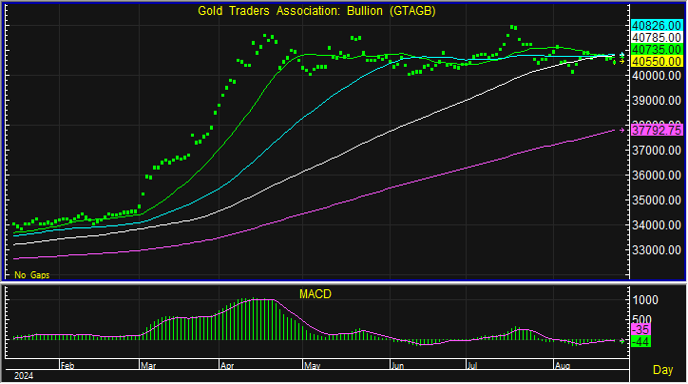The width and height of the screenshot is (688, 384).
Task: Click the No Gaps label
Action: click(x=32, y=275)
